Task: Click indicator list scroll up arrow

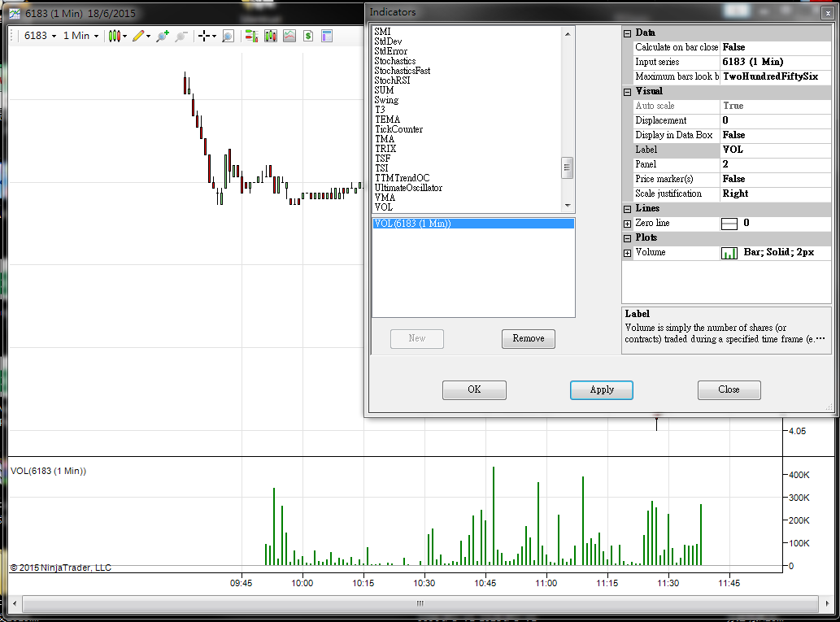Action: (568, 34)
